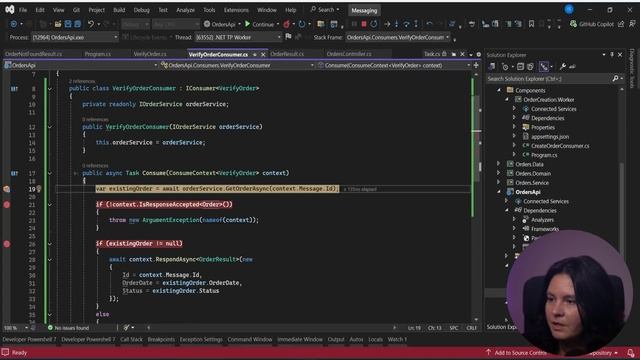Click Collapse All icon in Solution Explorer
The width and height of the screenshot is (640, 360).
click(x=520, y=67)
